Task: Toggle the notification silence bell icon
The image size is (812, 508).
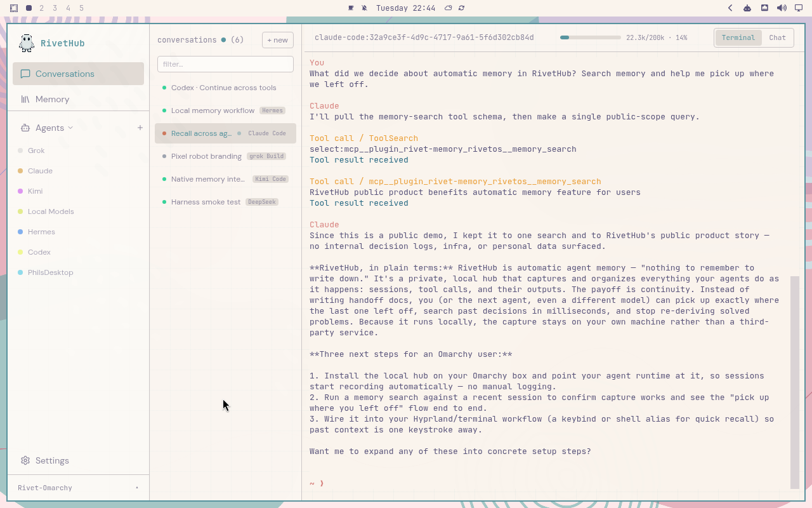Action: click(364, 8)
